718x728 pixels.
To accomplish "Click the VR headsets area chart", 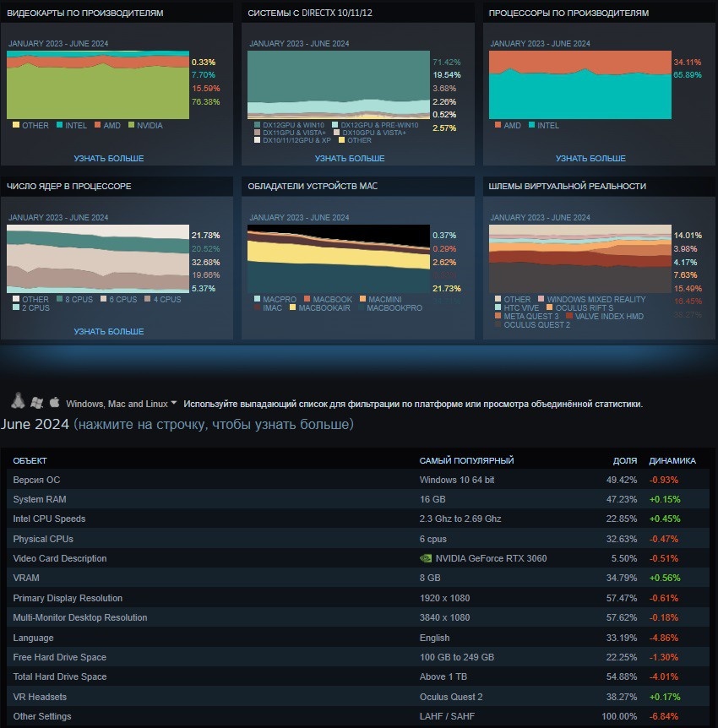I will point(580,258).
